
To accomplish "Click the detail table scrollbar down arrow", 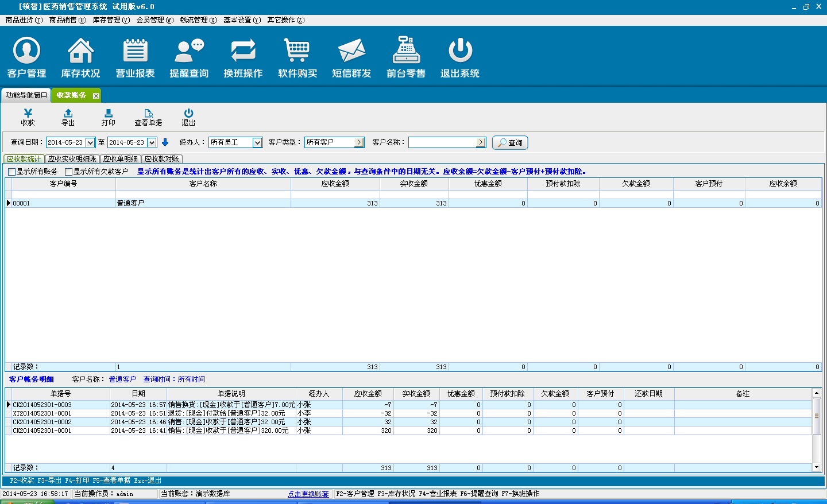I will [x=817, y=467].
